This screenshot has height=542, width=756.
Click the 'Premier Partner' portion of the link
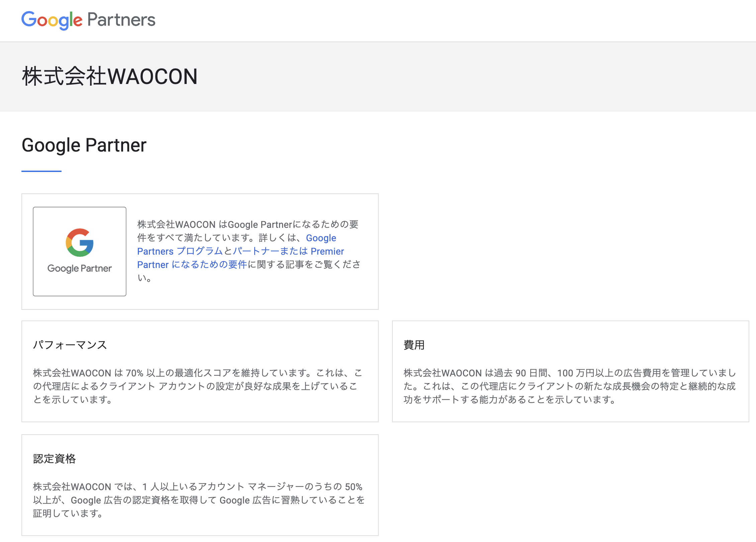[327, 251]
